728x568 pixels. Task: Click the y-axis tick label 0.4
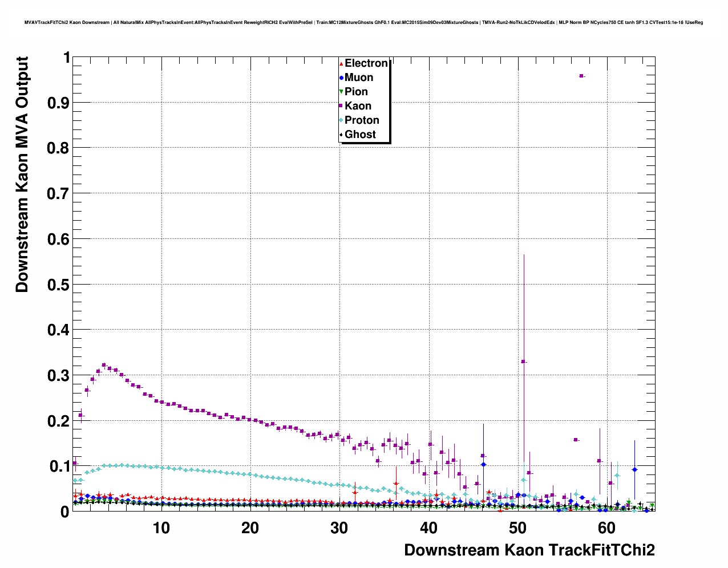point(58,330)
